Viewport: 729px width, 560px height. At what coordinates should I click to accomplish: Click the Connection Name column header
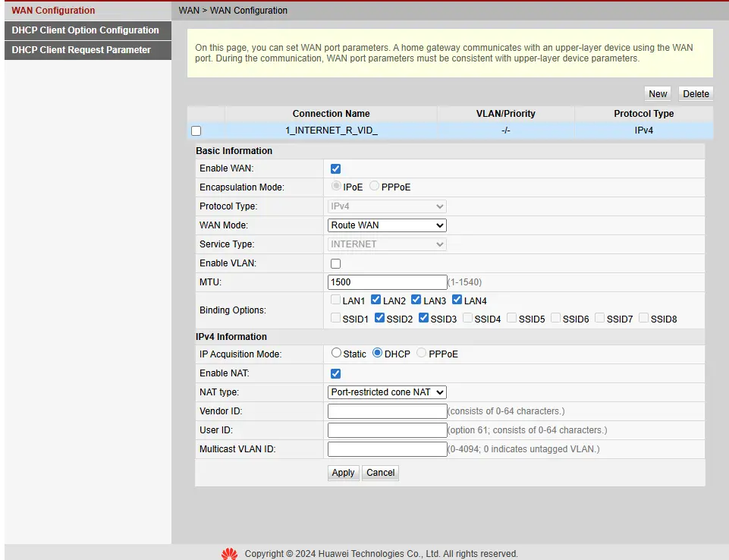coord(331,114)
